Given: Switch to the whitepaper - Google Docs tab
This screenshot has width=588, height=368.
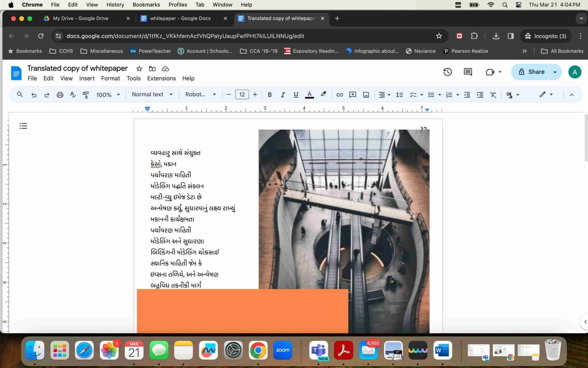Looking at the screenshot, I should pos(180,18).
